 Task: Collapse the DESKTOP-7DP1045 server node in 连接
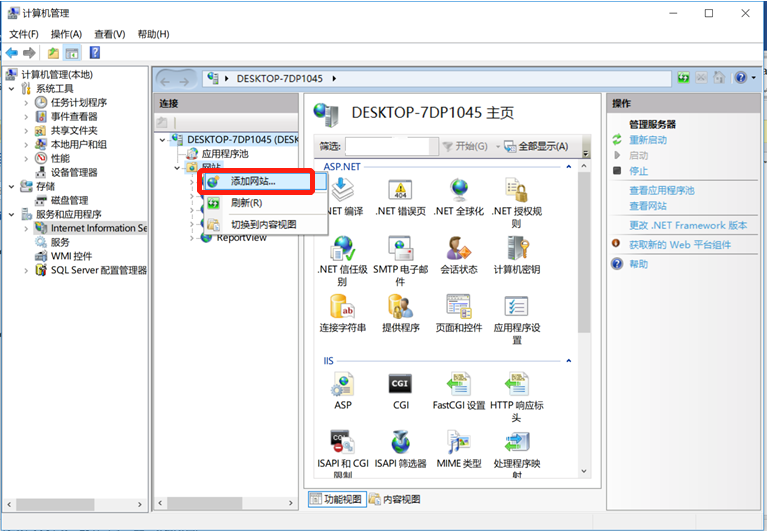pos(162,140)
